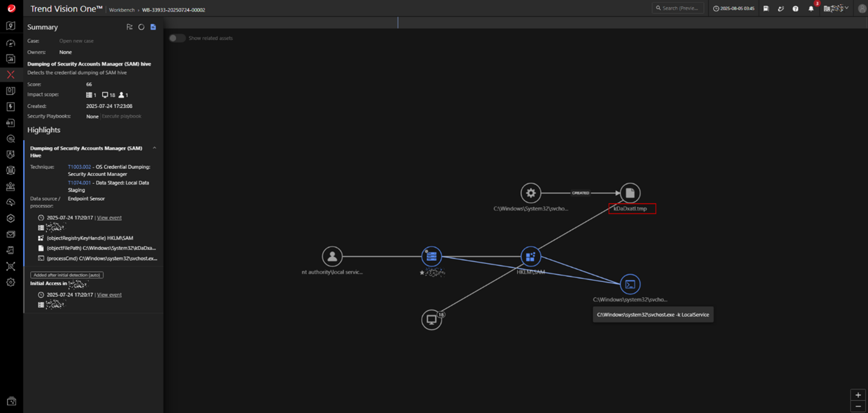Click the XDR Threat Investigation sidebar icon
Screen dimensions: 868x413
10,75
